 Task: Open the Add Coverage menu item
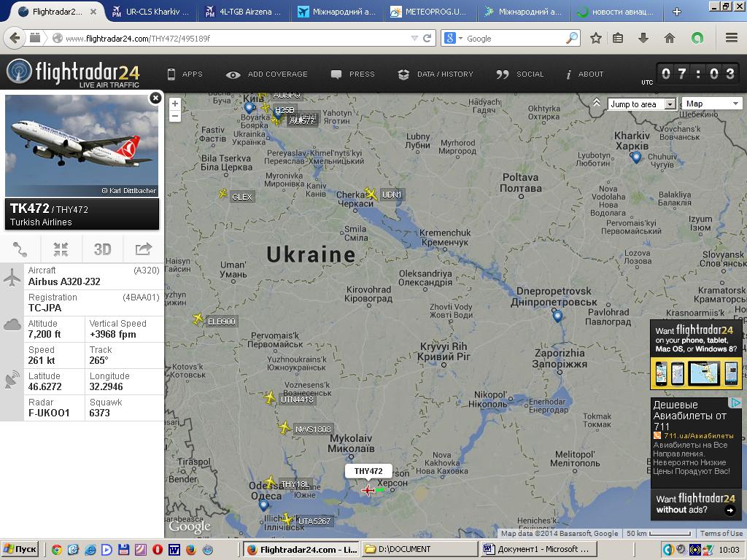tap(267, 74)
